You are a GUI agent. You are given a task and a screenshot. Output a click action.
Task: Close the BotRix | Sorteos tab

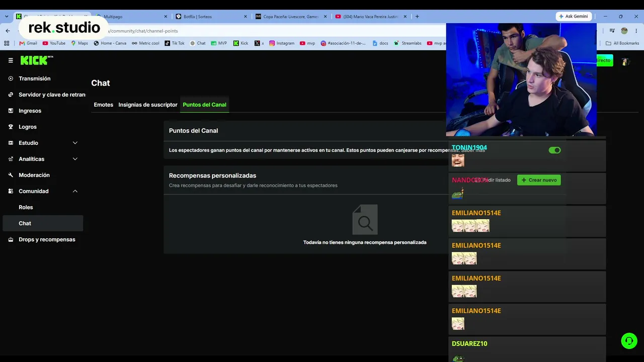[246, 17]
